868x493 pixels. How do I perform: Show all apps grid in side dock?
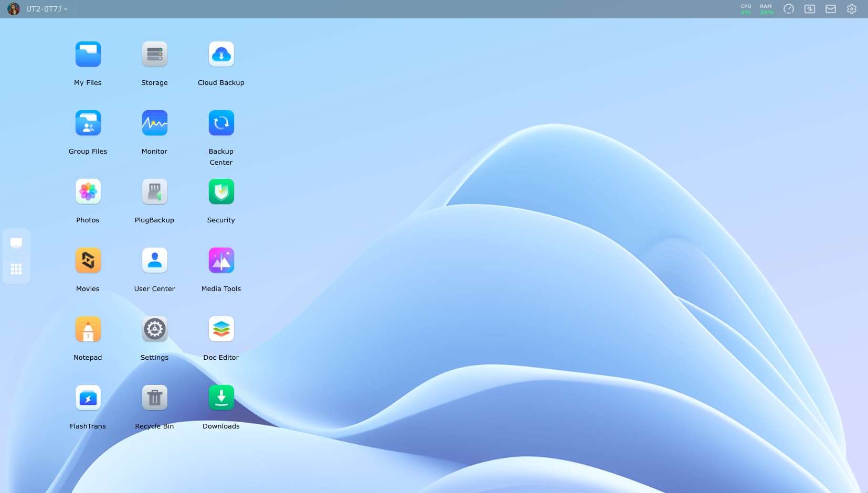[16, 269]
